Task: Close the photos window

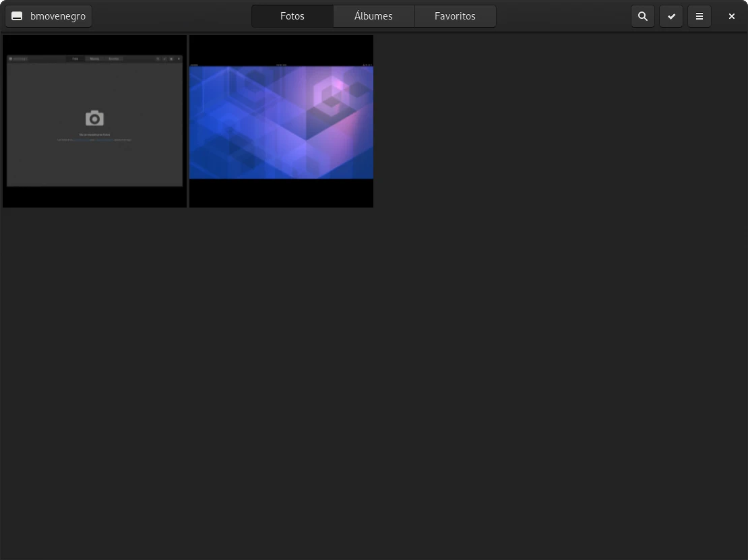Action: tap(731, 16)
